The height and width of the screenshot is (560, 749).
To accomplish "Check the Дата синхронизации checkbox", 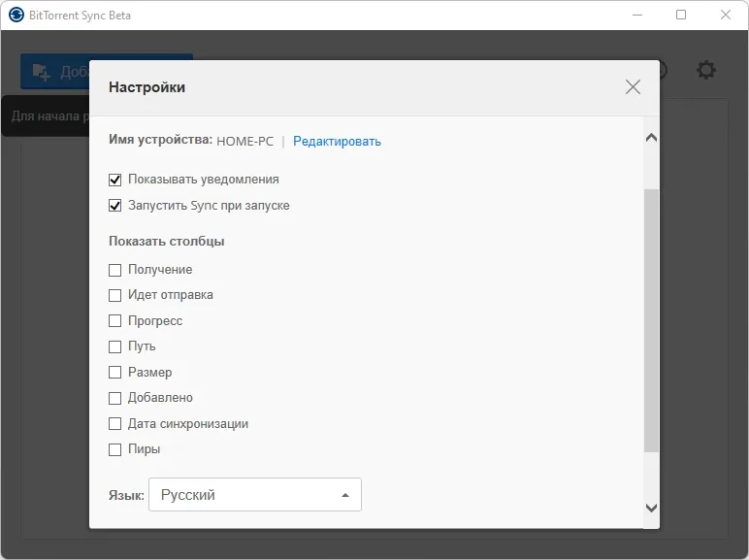I will tap(114, 424).
